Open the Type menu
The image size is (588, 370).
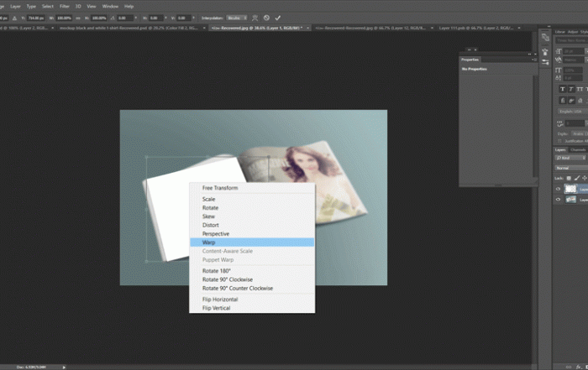pyautogui.click(x=31, y=7)
